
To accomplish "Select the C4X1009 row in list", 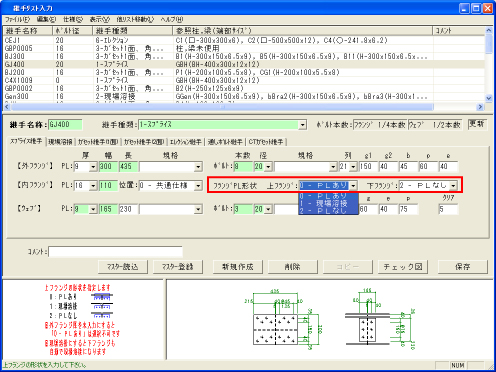I will [243, 80].
